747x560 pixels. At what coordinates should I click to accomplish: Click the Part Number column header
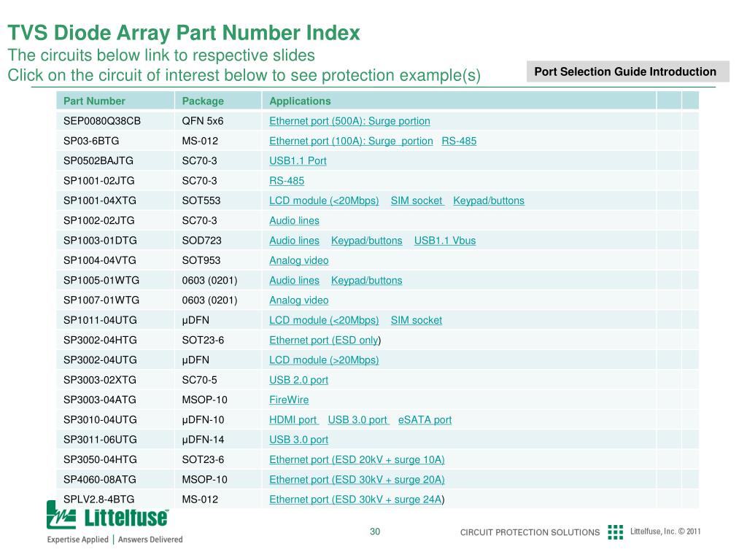point(94,101)
